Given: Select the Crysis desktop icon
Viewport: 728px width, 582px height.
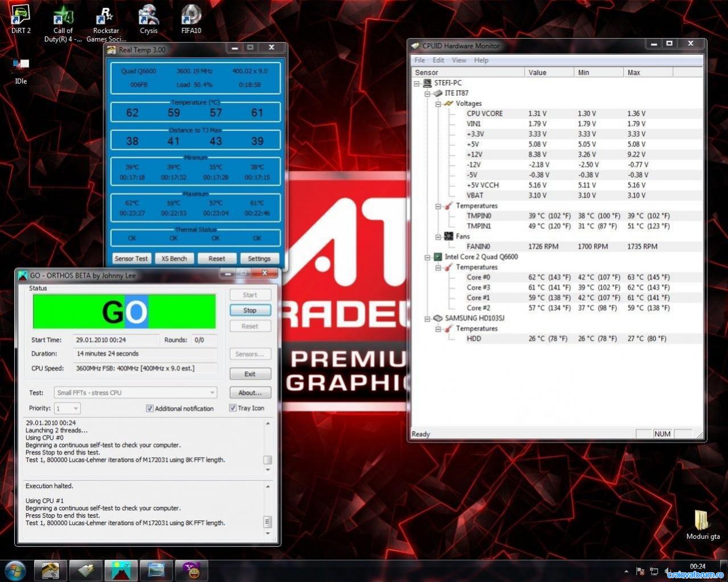Looking at the screenshot, I should point(149,19).
